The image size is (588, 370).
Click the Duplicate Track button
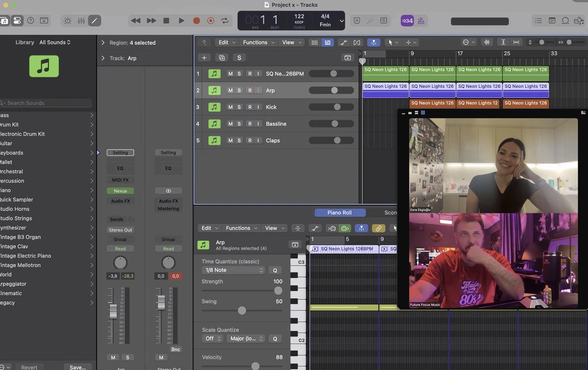[221, 58]
